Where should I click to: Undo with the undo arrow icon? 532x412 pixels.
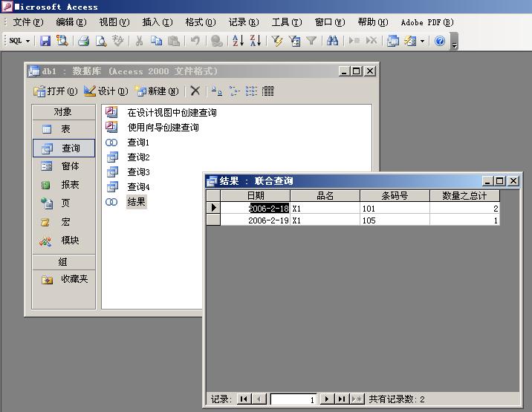point(195,41)
